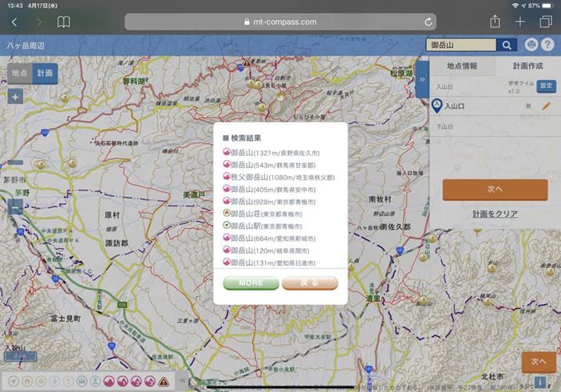Switch map mode to 計画
The image size is (561, 392).
46,73
